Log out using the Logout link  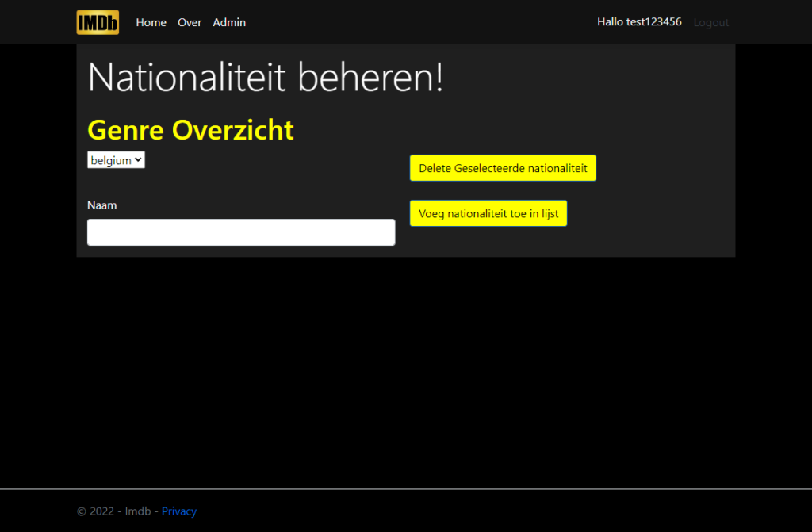pyautogui.click(x=711, y=23)
